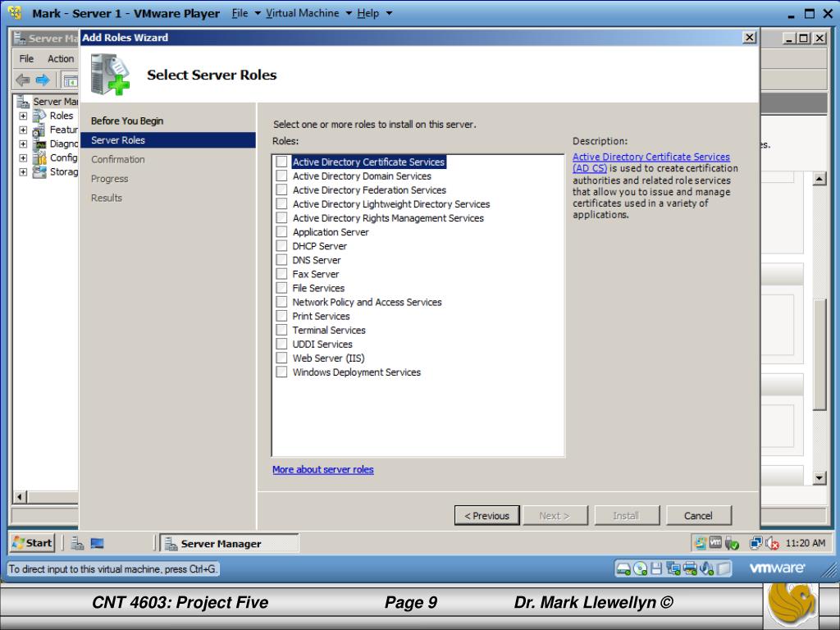Viewport: 840px width, 630px height.
Task: Check Active Directory Domain Services
Action: (x=282, y=176)
